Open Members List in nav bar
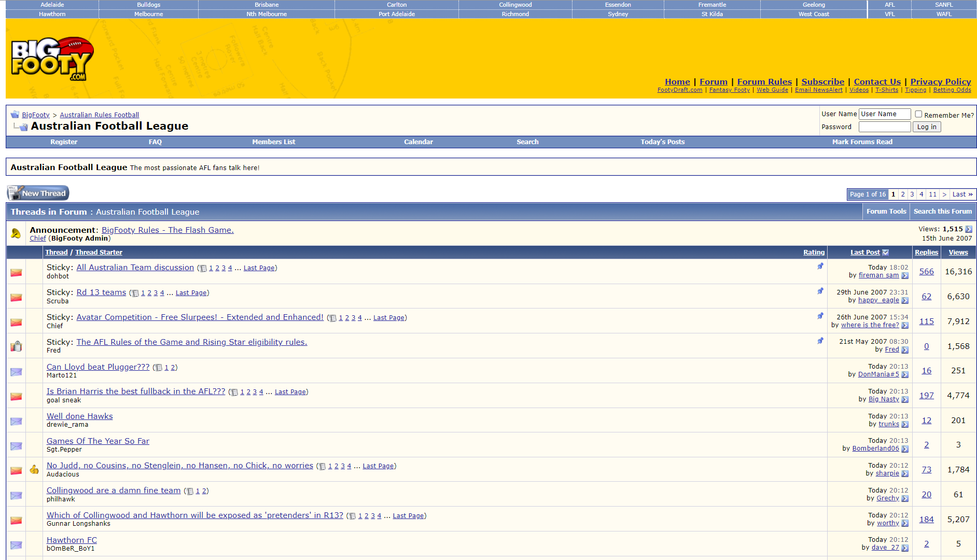The width and height of the screenshot is (977, 560). click(x=273, y=142)
